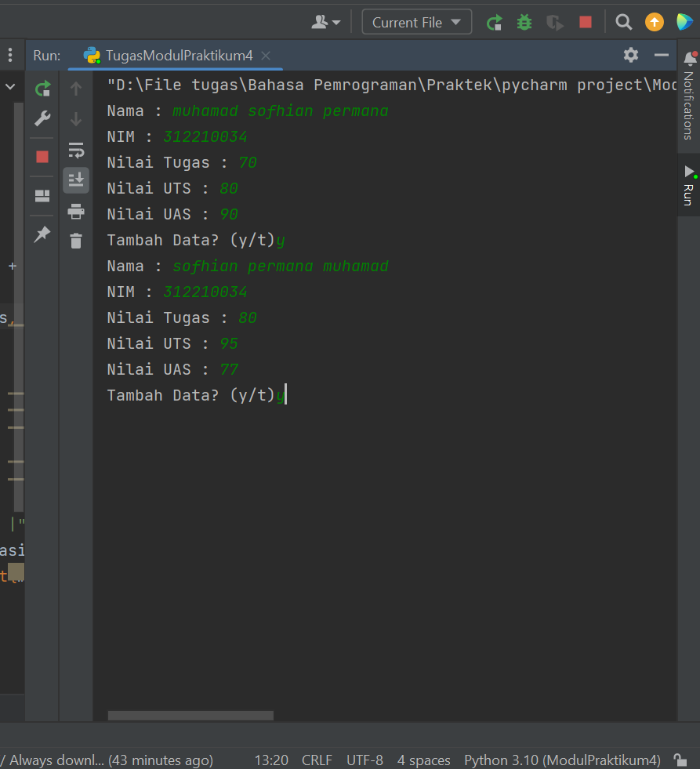The width and height of the screenshot is (700, 769).
Task: Pin the Run tool window tab
Action: 42,234
